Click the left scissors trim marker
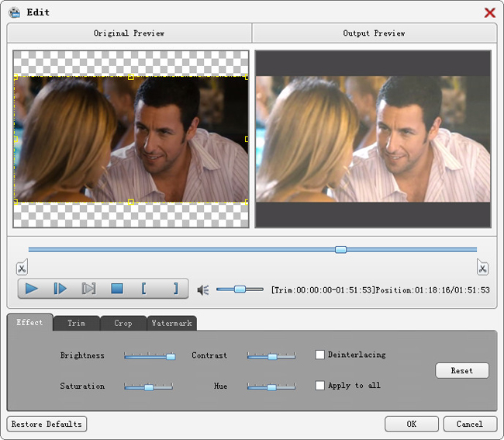504x440 pixels. pyautogui.click(x=22, y=267)
